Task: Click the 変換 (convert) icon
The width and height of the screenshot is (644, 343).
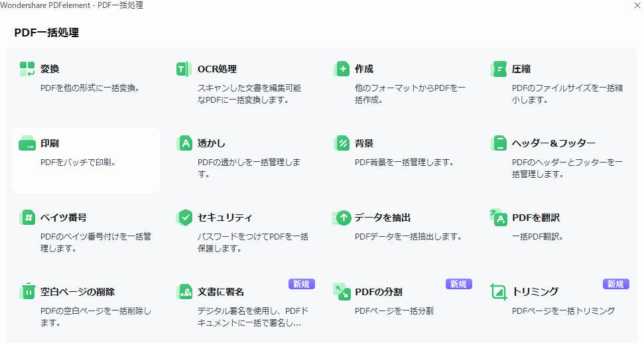Action: [x=27, y=69]
